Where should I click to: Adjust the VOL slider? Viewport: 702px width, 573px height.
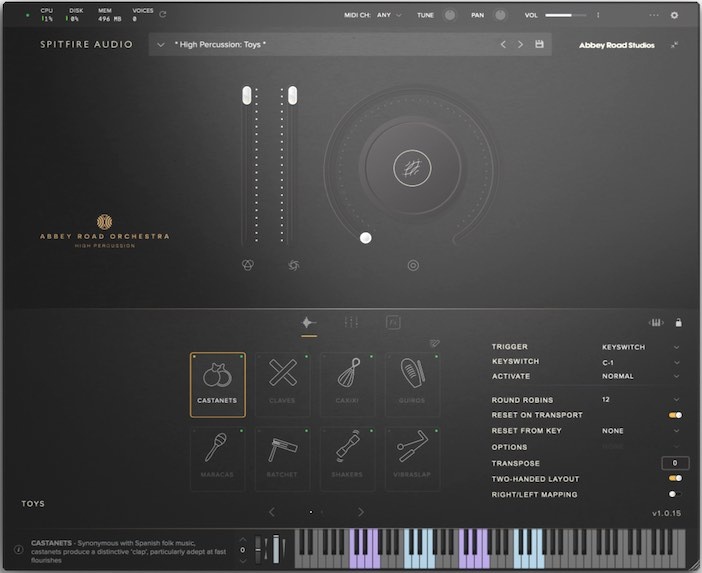point(566,15)
